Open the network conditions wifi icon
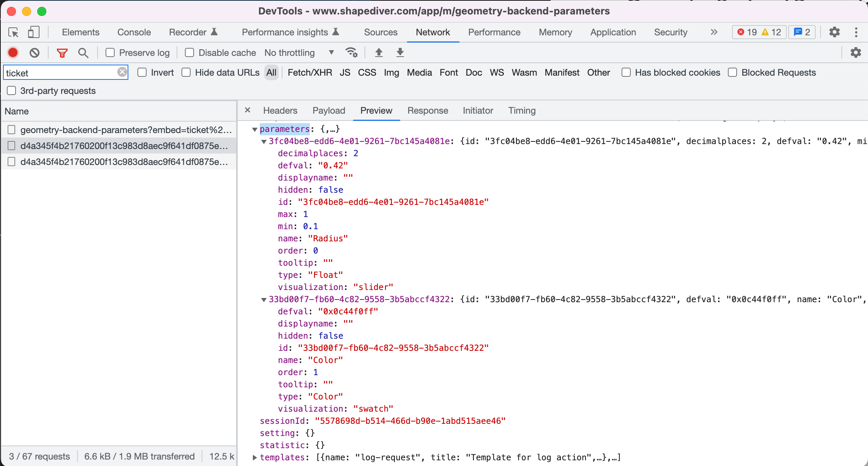This screenshot has height=466, width=868. [x=351, y=52]
